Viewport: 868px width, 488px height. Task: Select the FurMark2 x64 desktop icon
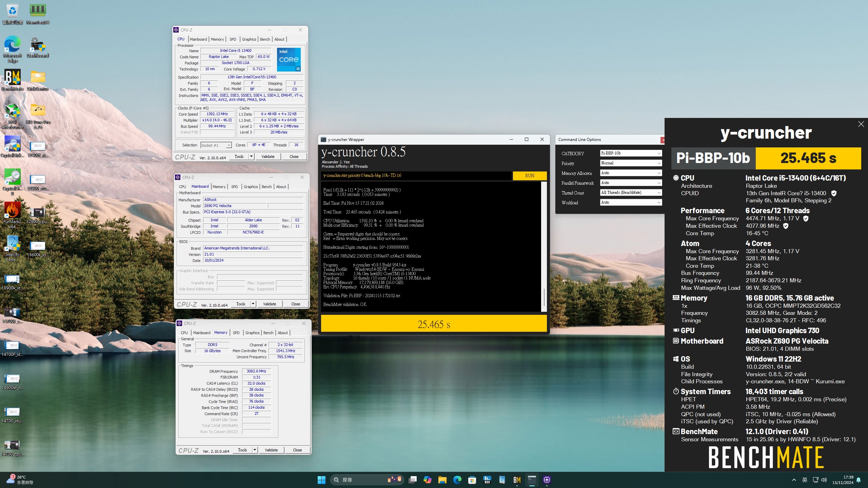coord(13,215)
